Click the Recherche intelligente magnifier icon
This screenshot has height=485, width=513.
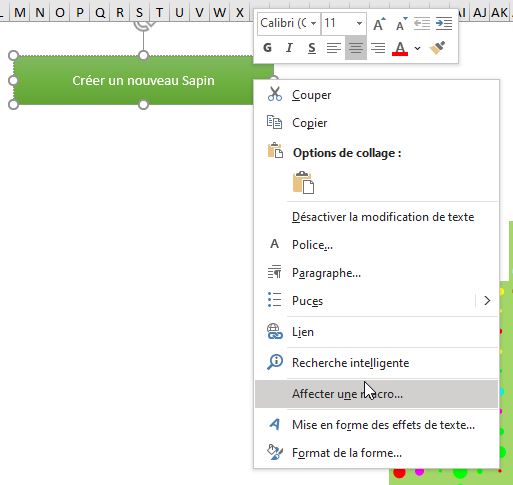[275, 362]
